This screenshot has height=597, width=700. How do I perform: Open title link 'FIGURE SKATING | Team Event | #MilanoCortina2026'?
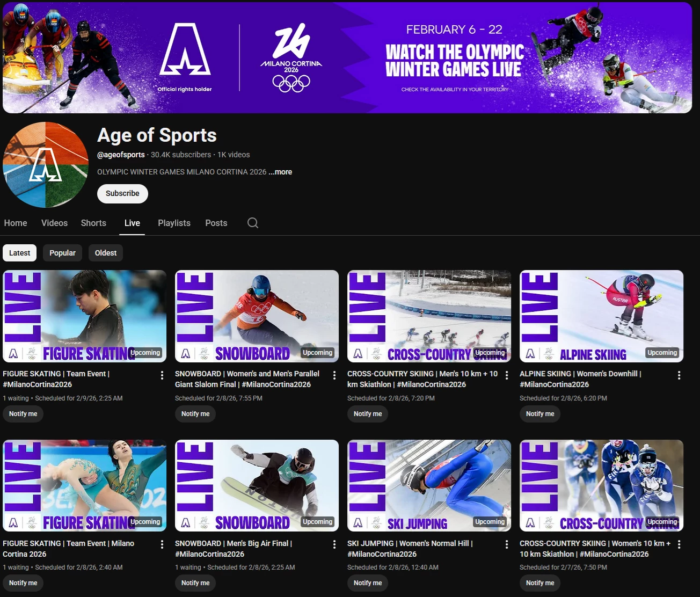[56, 379]
